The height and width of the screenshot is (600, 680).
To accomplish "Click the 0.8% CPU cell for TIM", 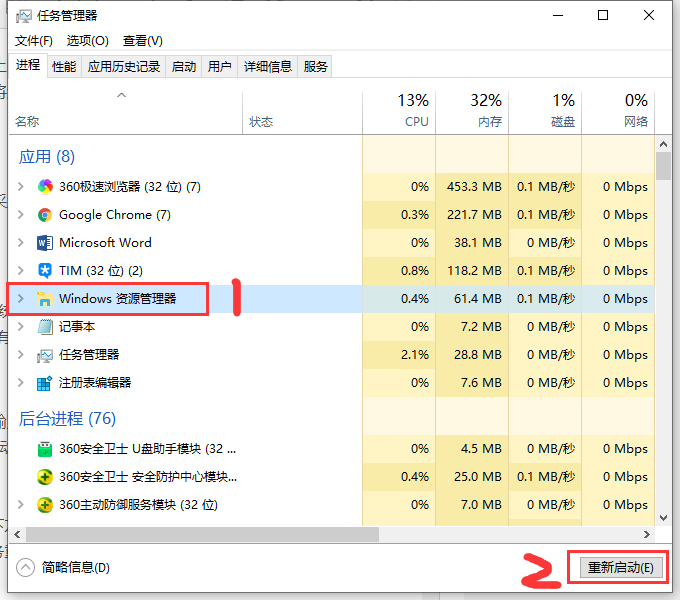I will tap(399, 271).
